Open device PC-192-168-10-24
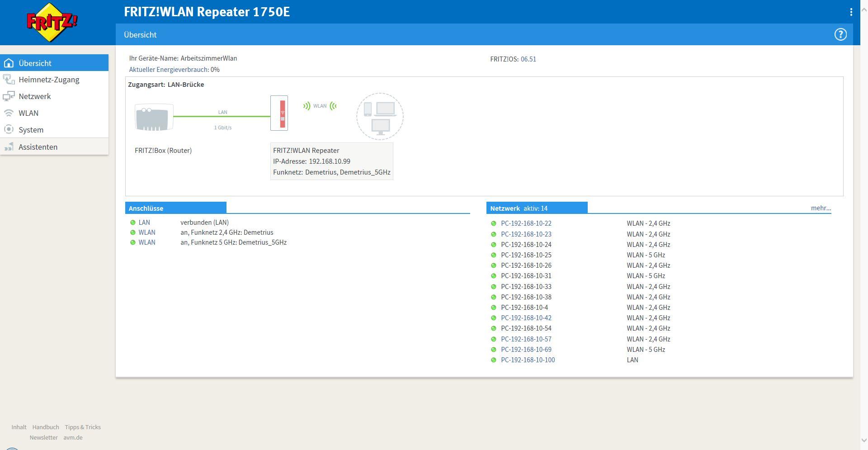This screenshot has width=868, height=450. 526,245
